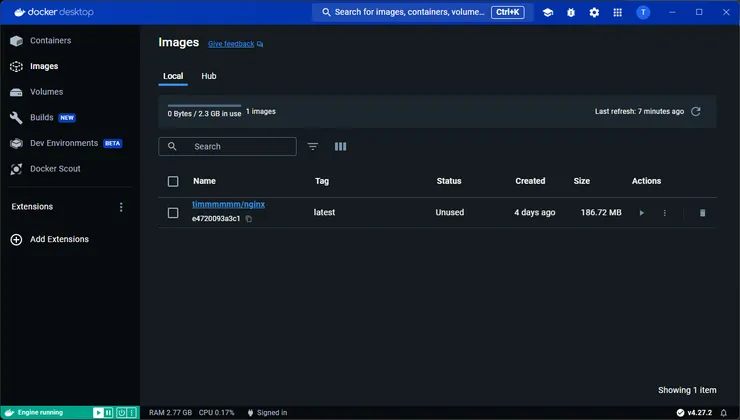
Task: Click the version v4.27.2 indicator
Action: pyautogui.click(x=694, y=412)
